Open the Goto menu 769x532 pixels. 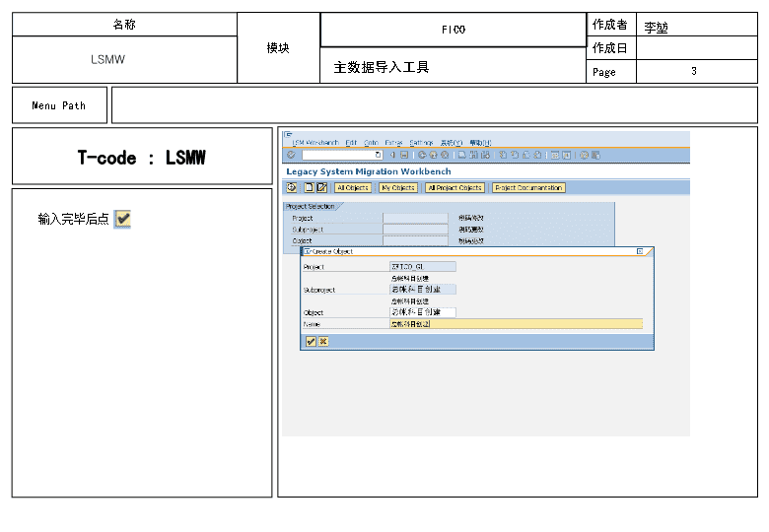point(371,143)
